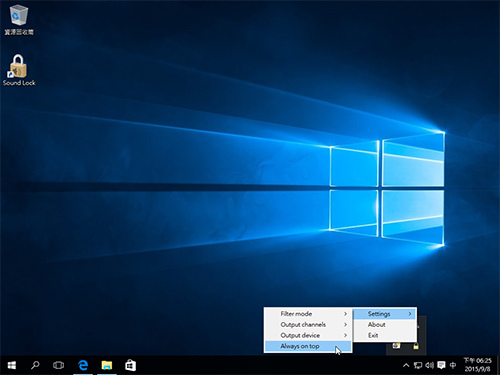Open File Explorer from the taskbar
The width and height of the screenshot is (500, 375).
pos(107,365)
